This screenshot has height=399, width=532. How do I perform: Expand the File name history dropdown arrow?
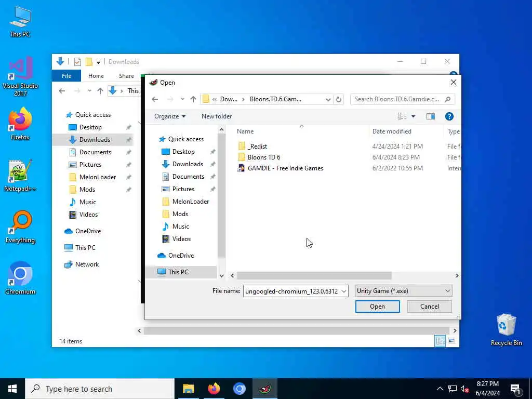point(344,291)
